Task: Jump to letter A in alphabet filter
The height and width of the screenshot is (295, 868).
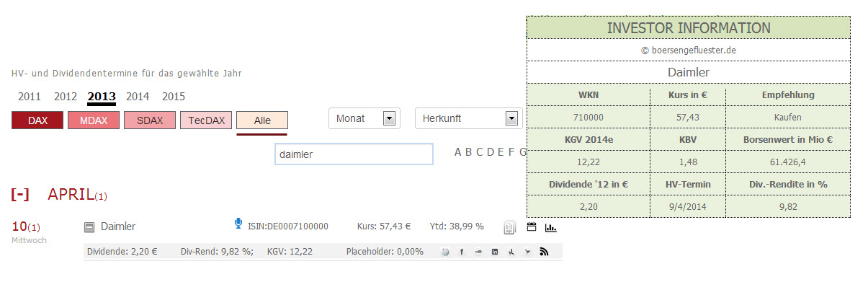Action: 458,152
